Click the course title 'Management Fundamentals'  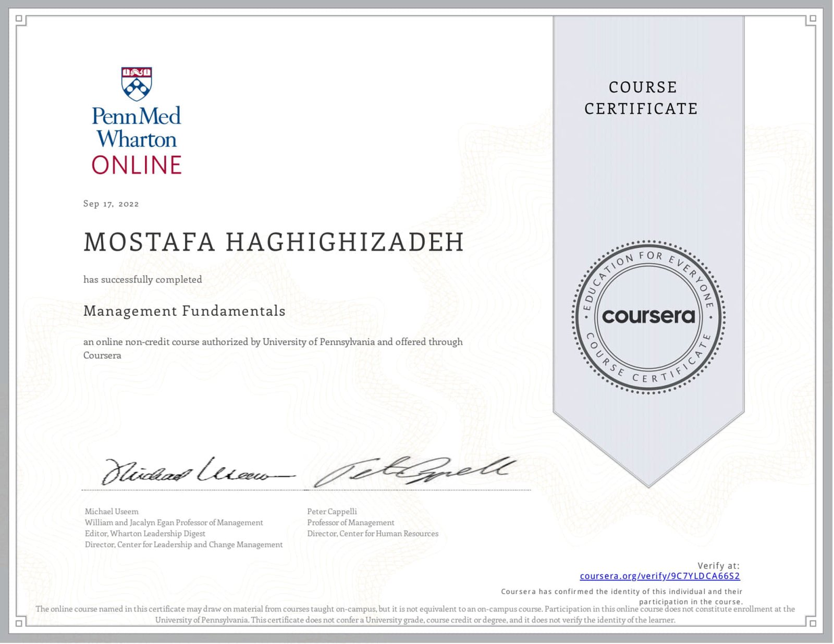(185, 311)
